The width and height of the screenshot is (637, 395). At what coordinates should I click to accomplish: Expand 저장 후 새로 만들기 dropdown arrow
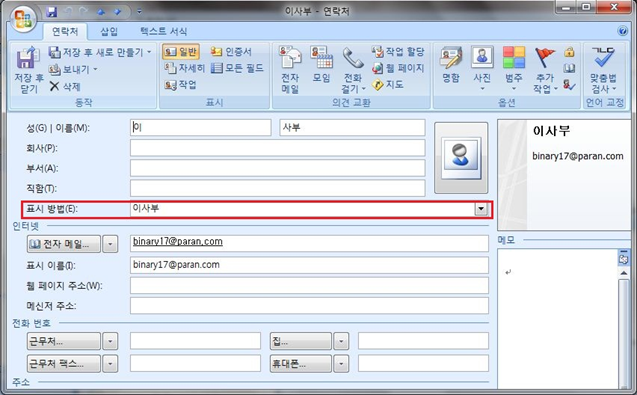coord(149,52)
